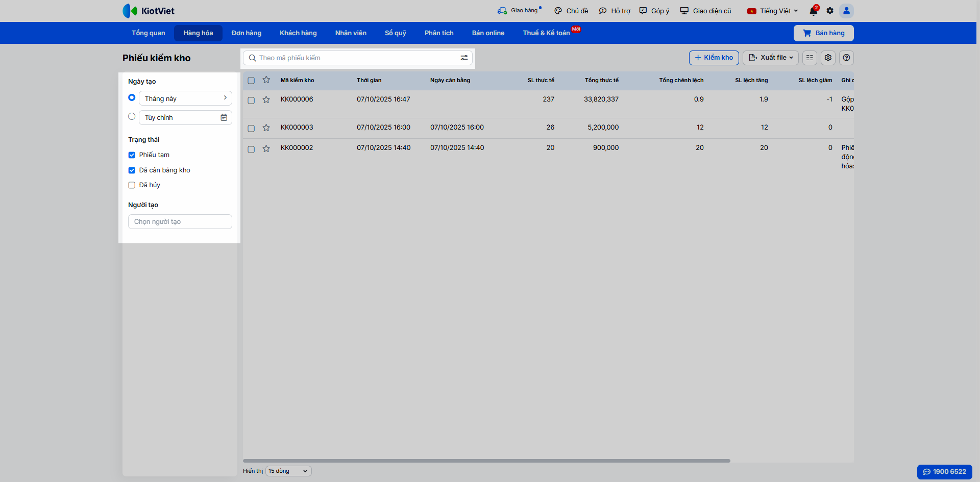Open the Tổng quan menu
This screenshot has height=482, width=980.
pos(149,33)
